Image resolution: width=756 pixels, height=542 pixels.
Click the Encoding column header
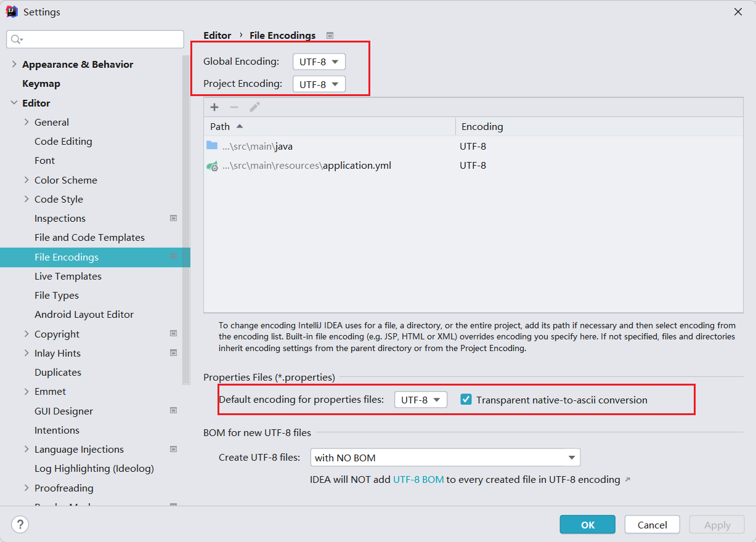tap(599, 126)
